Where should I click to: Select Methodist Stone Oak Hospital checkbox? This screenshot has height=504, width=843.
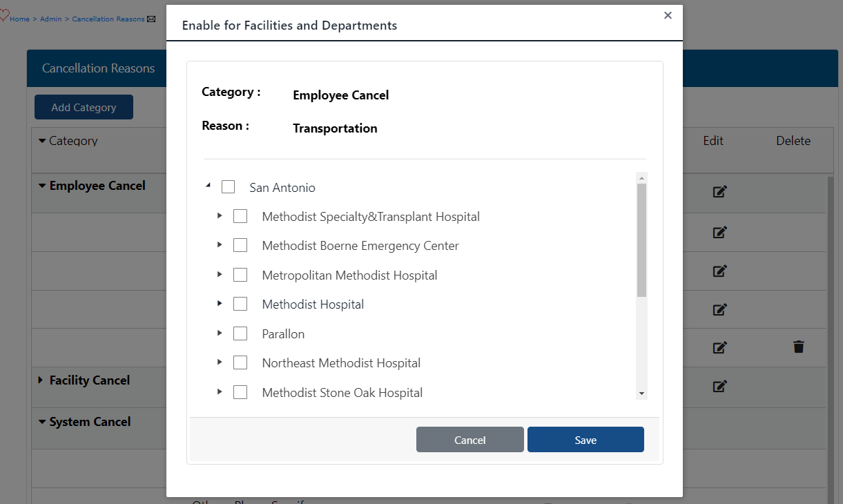pyautogui.click(x=240, y=392)
